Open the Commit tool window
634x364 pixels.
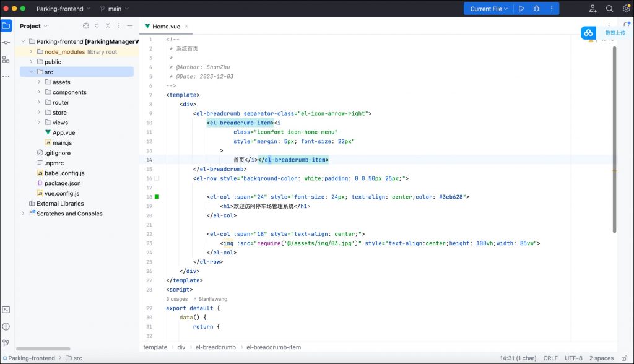click(6, 43)
